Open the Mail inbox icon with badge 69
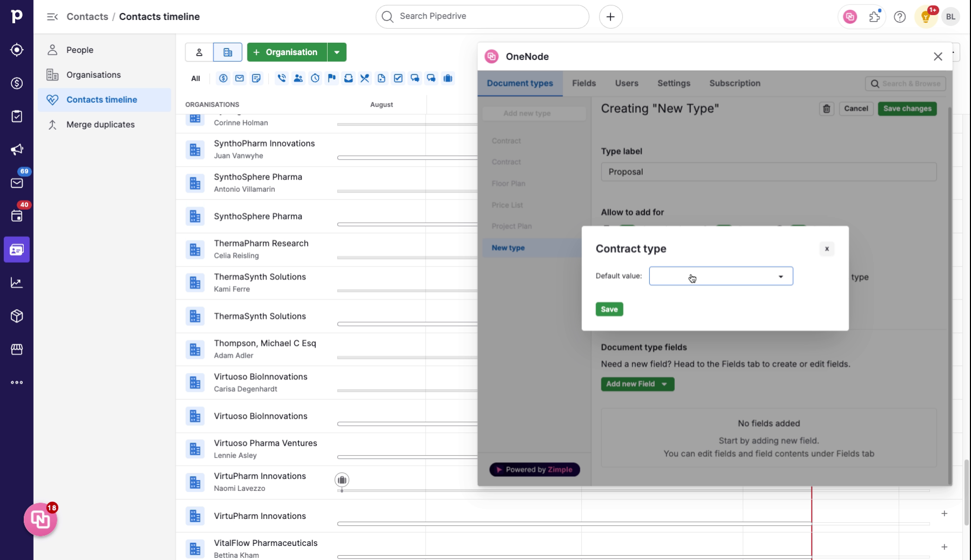This screenshot has height=560, width=971. pyautogui.click(x=17, y=183)
